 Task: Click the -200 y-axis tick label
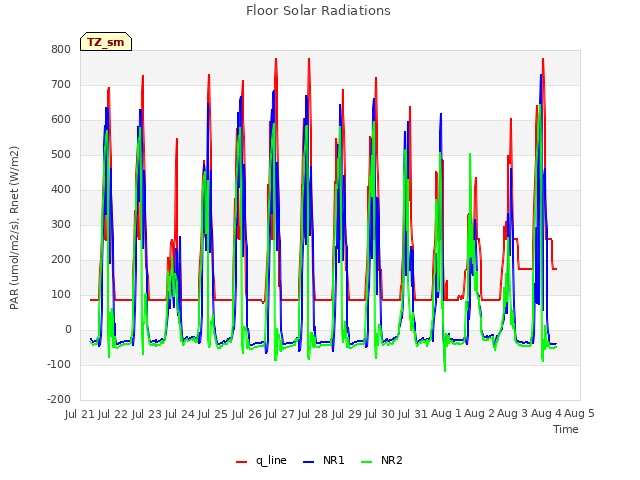click(59, 399)
